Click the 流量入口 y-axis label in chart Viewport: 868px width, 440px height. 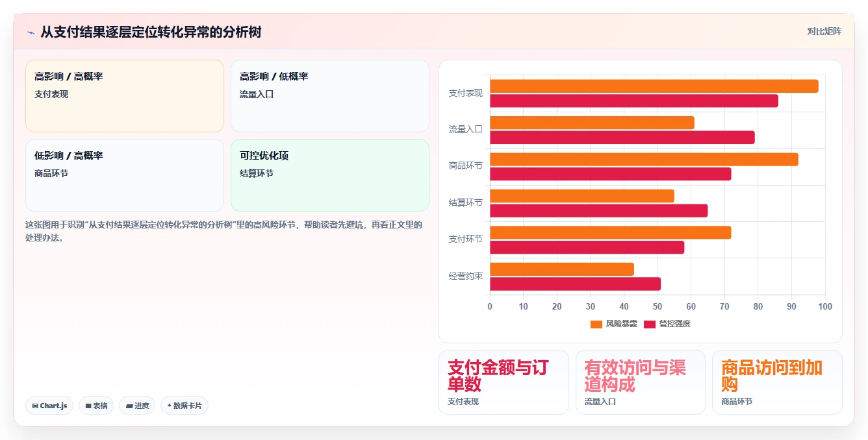tap(466, 130)
